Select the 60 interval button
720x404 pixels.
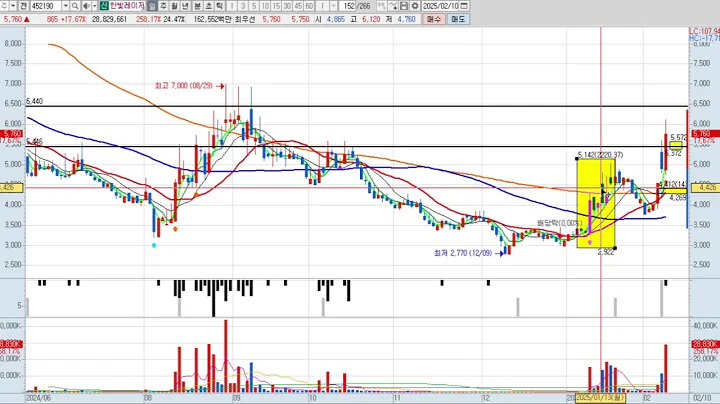tap(309, 6)
